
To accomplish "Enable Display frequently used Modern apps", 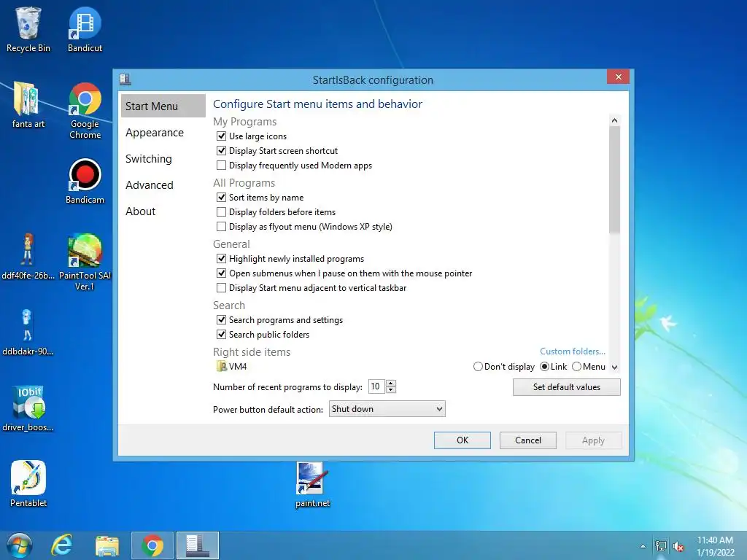I will point(221,166).
